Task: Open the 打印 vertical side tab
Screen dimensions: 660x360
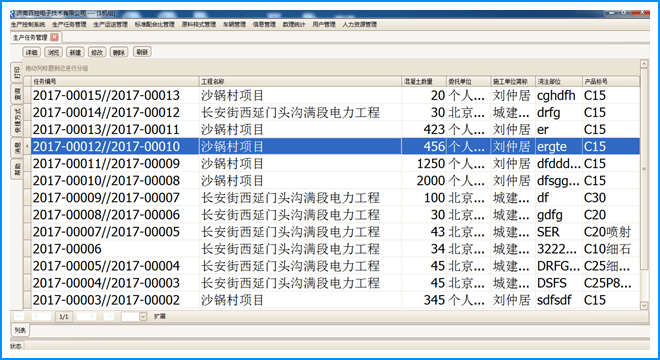Action: 17,72
